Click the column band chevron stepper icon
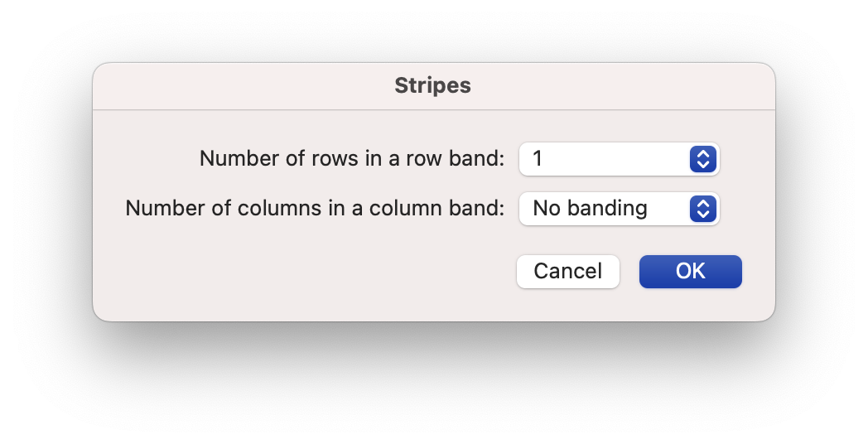868x444 pixels. [703, 210]
